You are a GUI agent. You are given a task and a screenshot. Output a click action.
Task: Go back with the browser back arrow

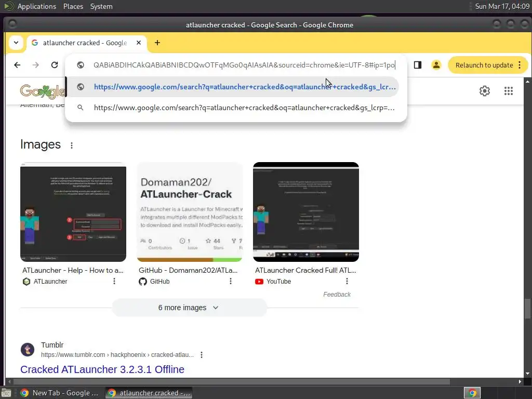click(x=17, y=65)
